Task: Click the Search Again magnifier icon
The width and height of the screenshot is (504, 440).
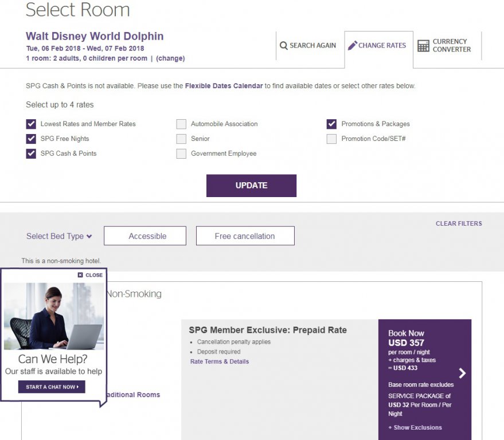Action: tap(283, 45)
